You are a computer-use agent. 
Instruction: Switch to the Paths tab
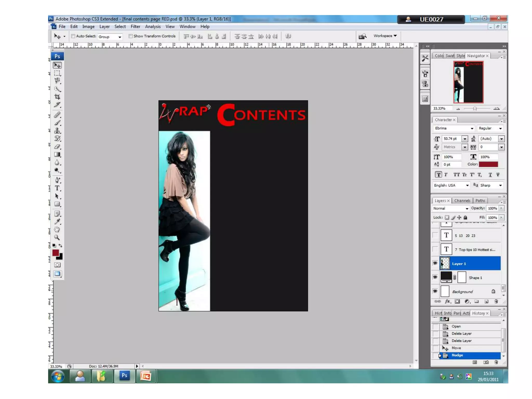click(x=480, y=201)
